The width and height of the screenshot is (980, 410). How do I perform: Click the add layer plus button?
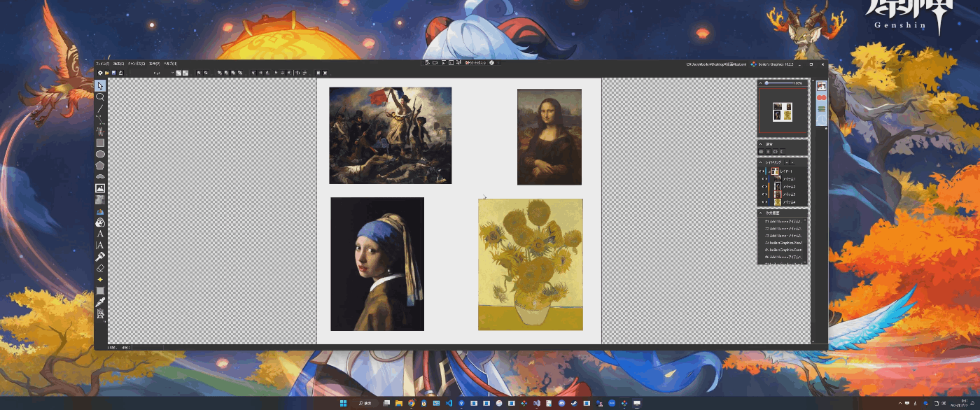click(x=785, y=162)
